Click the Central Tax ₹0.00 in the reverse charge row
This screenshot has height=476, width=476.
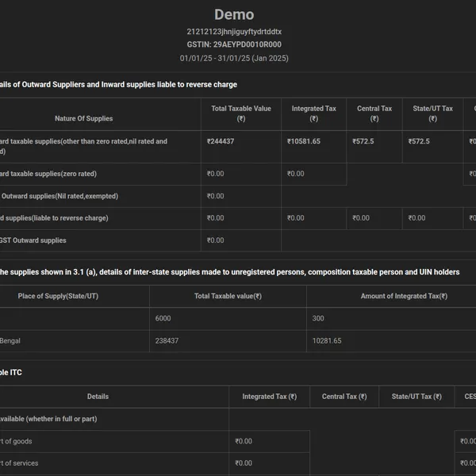[361, 218]
